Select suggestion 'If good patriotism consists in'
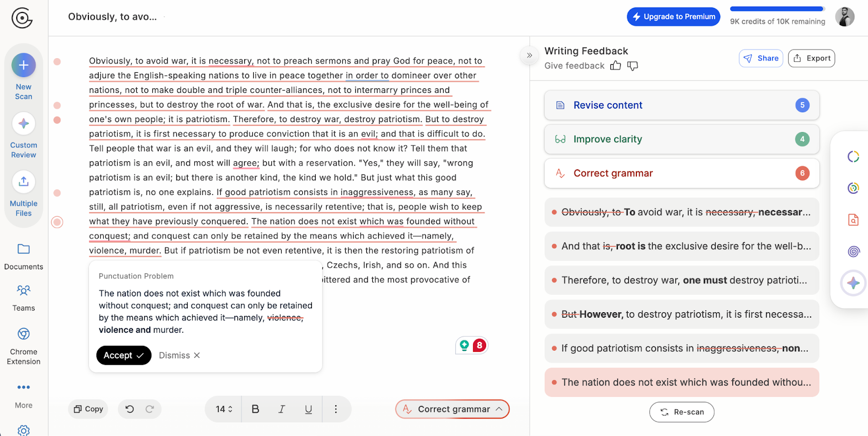Screen dimensions: 868x436 coord(682,349)
